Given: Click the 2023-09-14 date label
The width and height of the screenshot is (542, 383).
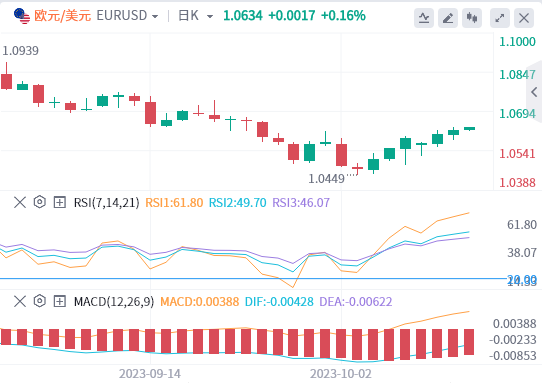Looking at the screenshot, I should 150,374.
